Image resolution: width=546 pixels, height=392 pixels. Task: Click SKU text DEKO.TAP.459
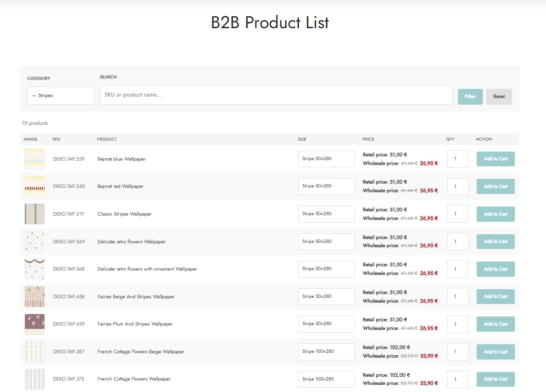click(x=68, y=324)
